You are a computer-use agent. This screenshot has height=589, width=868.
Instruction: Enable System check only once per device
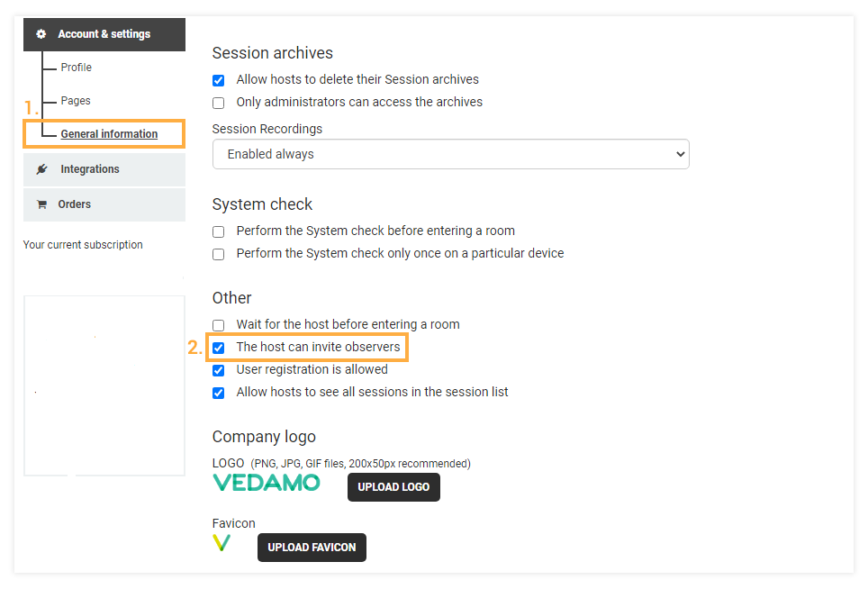pos(219,254)
